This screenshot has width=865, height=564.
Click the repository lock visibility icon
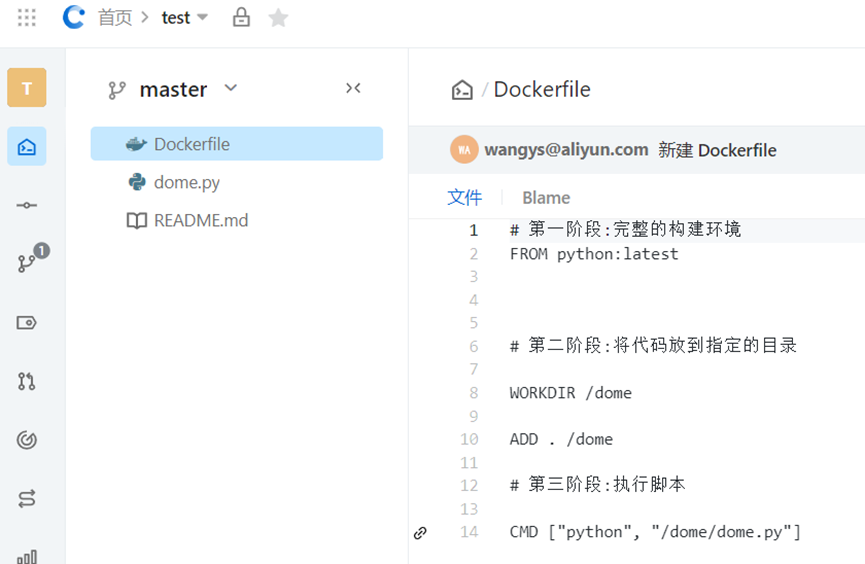click(241, 18)
